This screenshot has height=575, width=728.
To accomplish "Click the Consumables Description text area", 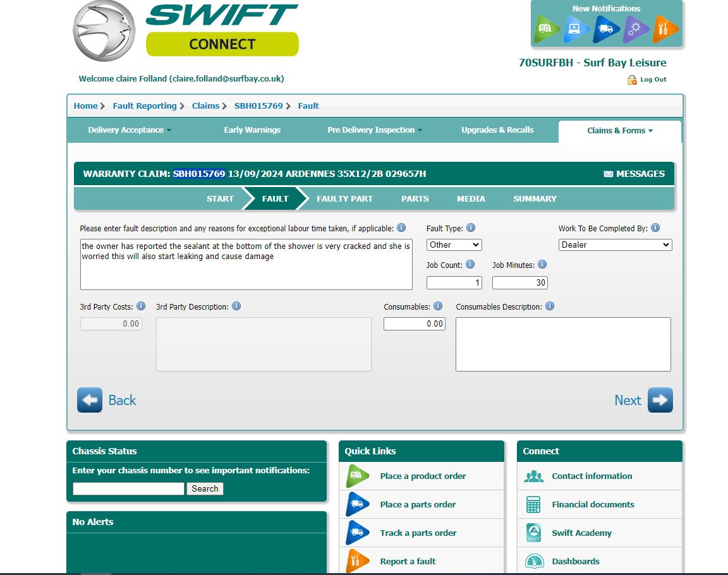I will [x=563, y=344].
